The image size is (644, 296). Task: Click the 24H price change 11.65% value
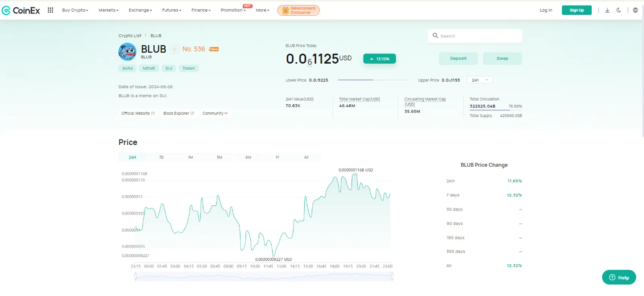pyautogui.click(x=514, y=181)
